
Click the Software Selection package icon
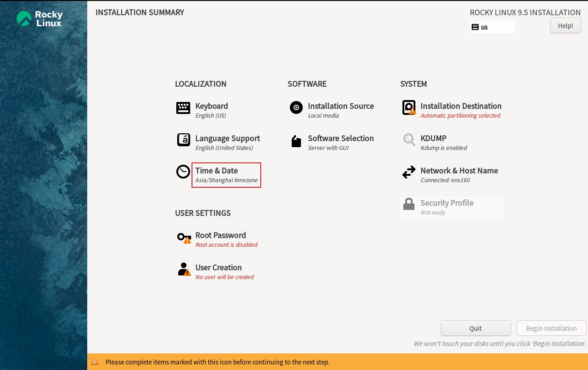click(x=296, y=141)
